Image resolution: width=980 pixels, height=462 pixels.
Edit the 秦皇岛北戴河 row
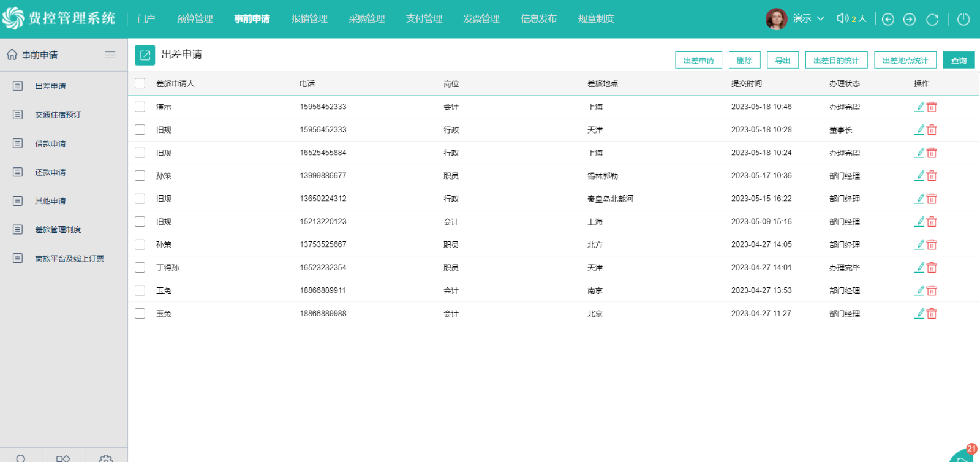[x=919, y=199]
